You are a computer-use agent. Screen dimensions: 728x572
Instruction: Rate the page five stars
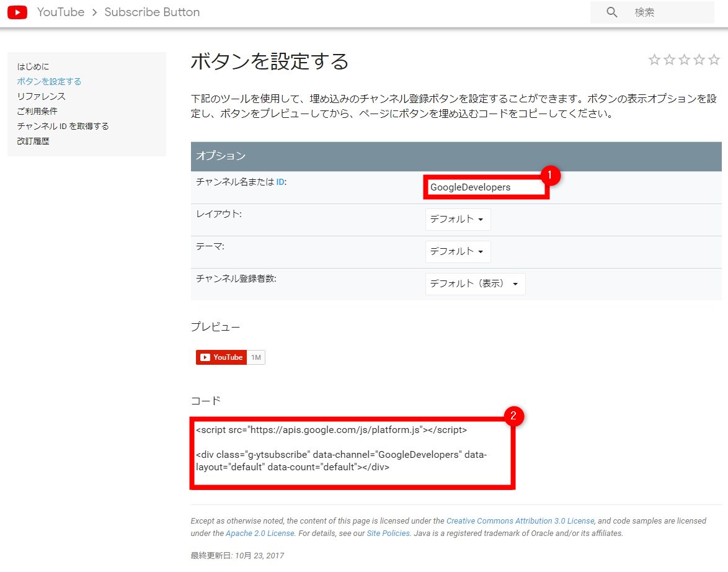714,60
